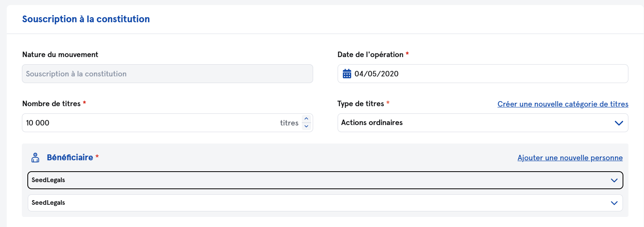
Task: Click the Type de titres label
Action: (x=361, y=104)
